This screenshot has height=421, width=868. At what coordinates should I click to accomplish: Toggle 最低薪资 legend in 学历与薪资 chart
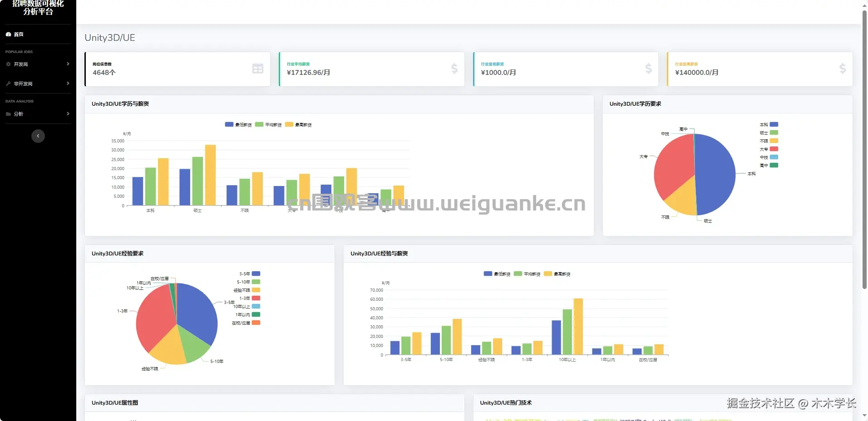[238, 124]
